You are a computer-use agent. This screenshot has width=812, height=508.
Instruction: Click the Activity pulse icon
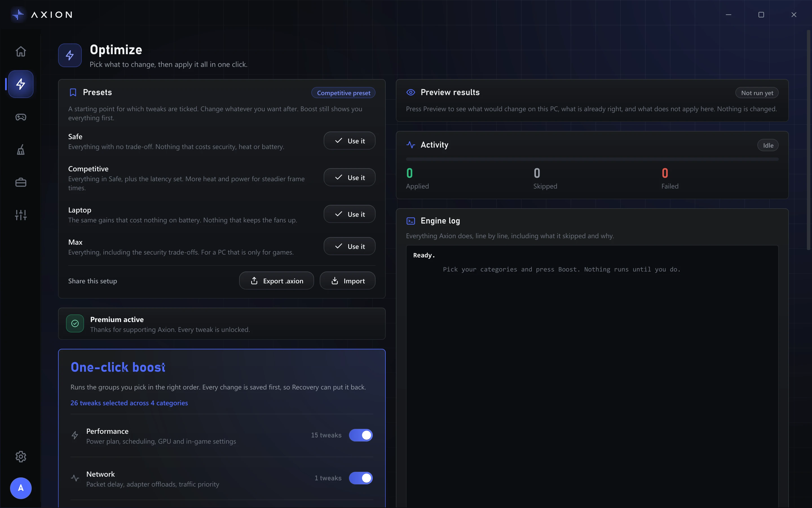click(x=411, y=145)
